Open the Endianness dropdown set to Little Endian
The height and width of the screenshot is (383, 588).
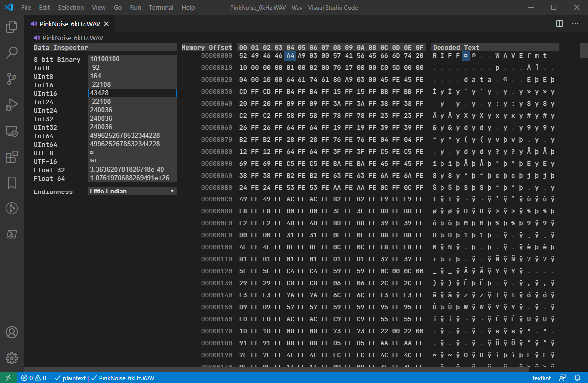tap(132, 191)
